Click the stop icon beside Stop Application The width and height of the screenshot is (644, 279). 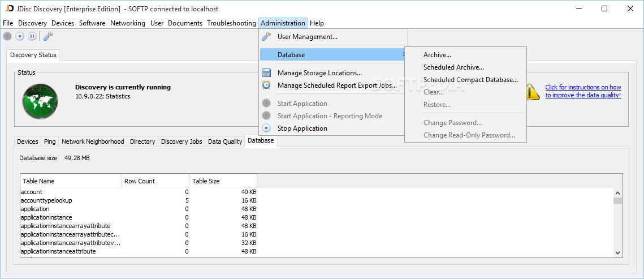[266, 128]
